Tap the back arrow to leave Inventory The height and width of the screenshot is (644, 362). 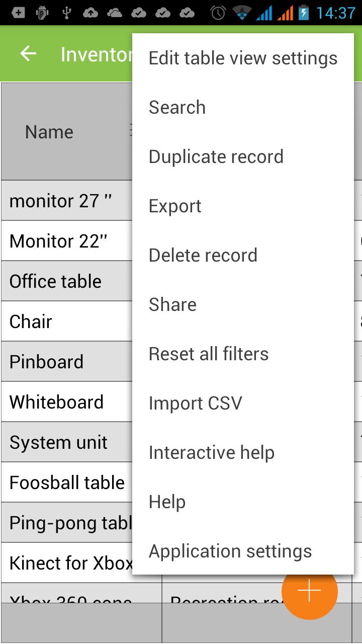point(29,53)
